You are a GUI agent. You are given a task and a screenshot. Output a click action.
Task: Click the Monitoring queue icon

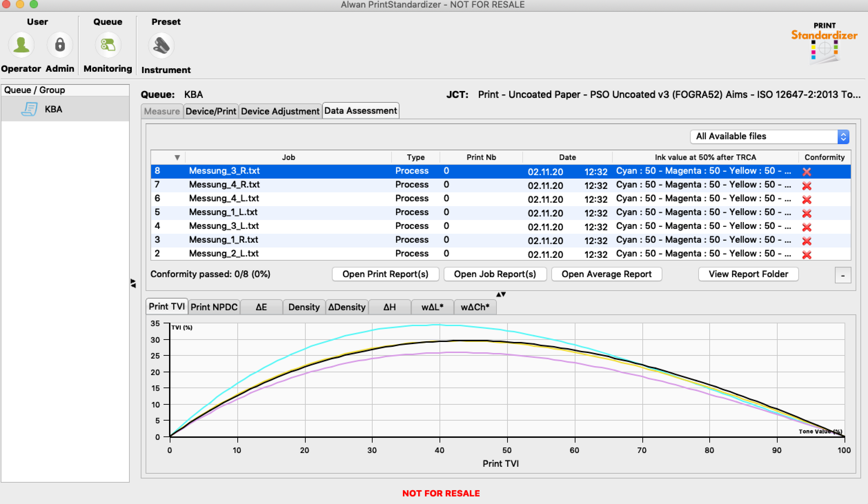107,45
